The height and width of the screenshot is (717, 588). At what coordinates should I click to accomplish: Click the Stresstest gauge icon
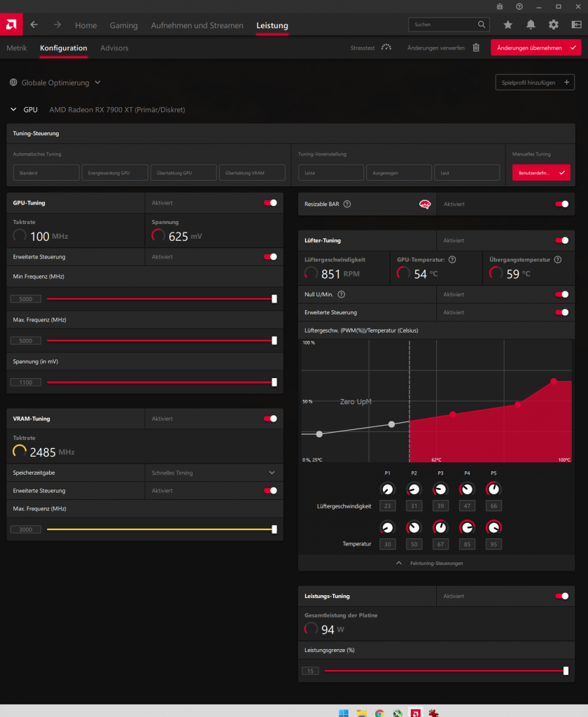[386, 48]
